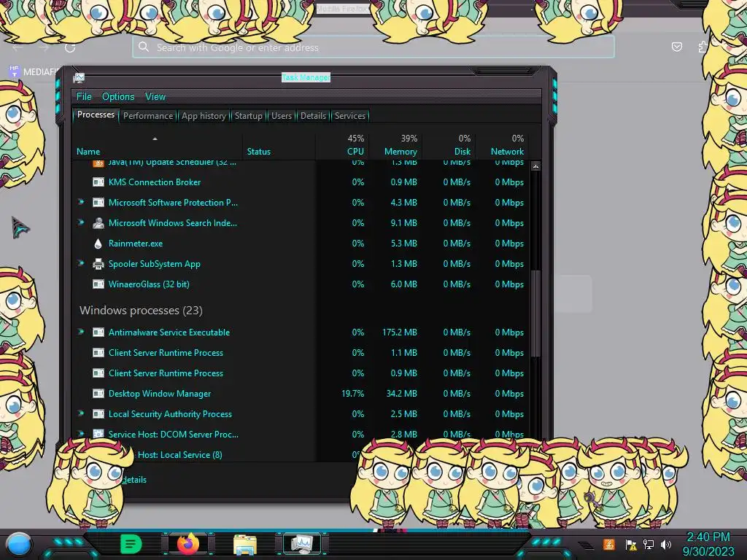Image resolution: width=747 pixels, height=560 pixels.
Task: Click the Windows Search Indexer icon
Action: click(x=98, y=223)
